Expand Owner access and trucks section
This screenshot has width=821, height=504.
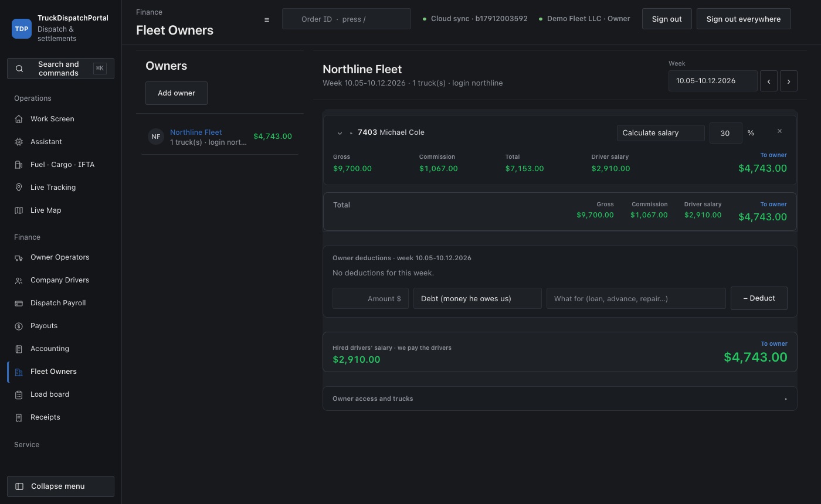coord(560,399)
